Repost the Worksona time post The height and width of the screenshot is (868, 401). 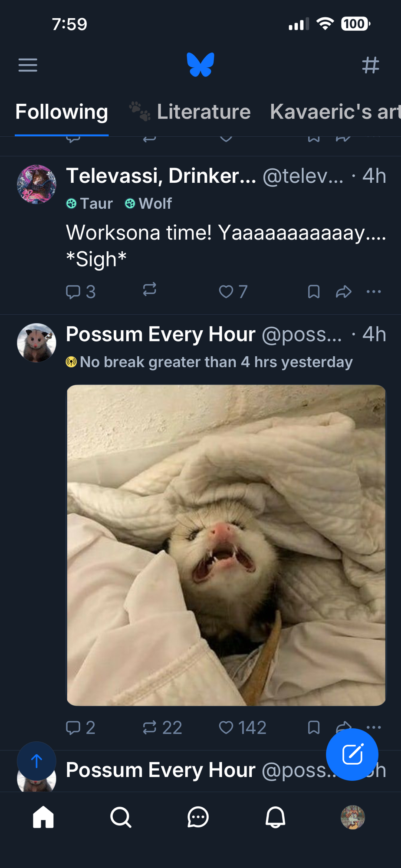pyautogui.click(x=150, y=290)
